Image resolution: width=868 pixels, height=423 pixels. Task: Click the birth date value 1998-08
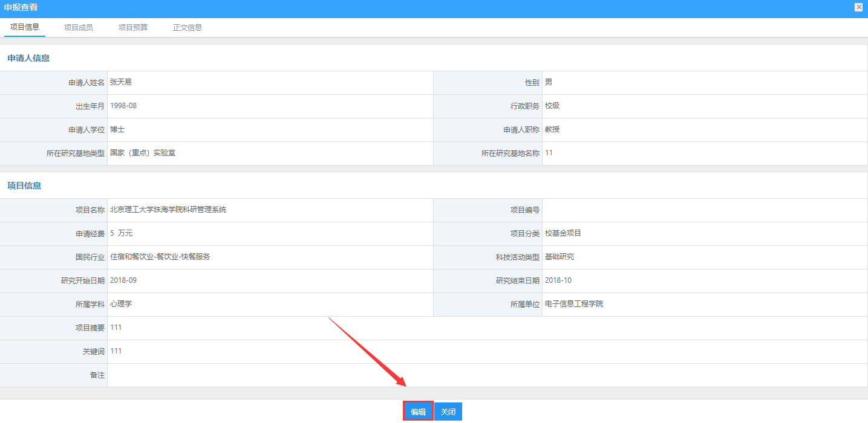click(x=123, y=106)
